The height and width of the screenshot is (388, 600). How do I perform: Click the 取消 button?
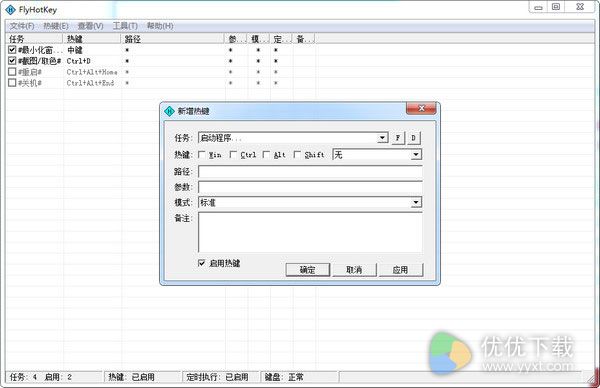354,270
